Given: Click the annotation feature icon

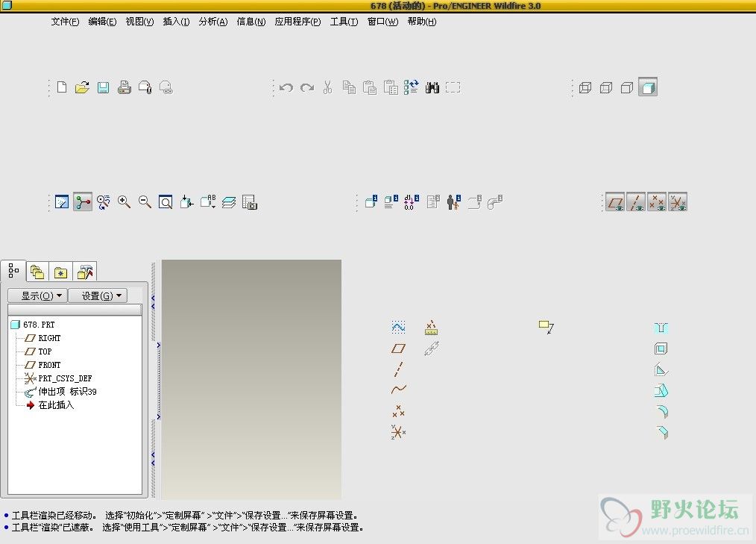Looking at the screenshot, I should coord(546,328).
